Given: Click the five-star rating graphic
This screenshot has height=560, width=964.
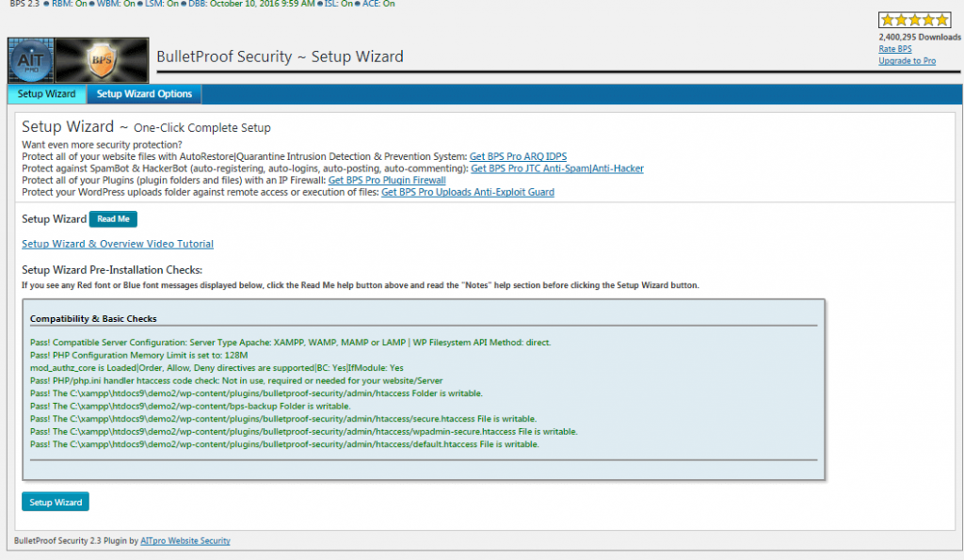Looking at the screenshot, I should pyautogui.click(x=914, y=21).
